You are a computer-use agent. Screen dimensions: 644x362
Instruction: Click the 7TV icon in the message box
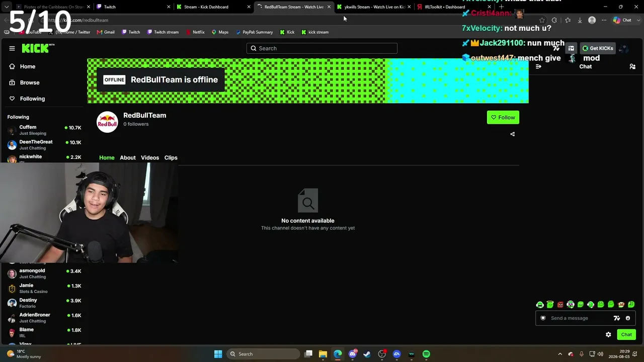(x=617, y=318)
